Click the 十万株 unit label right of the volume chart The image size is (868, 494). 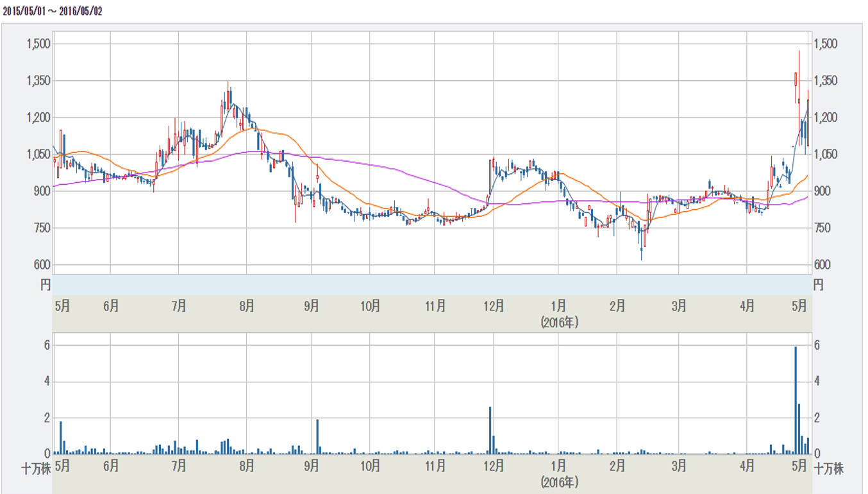pyautogui.click(x=829, y=469)
